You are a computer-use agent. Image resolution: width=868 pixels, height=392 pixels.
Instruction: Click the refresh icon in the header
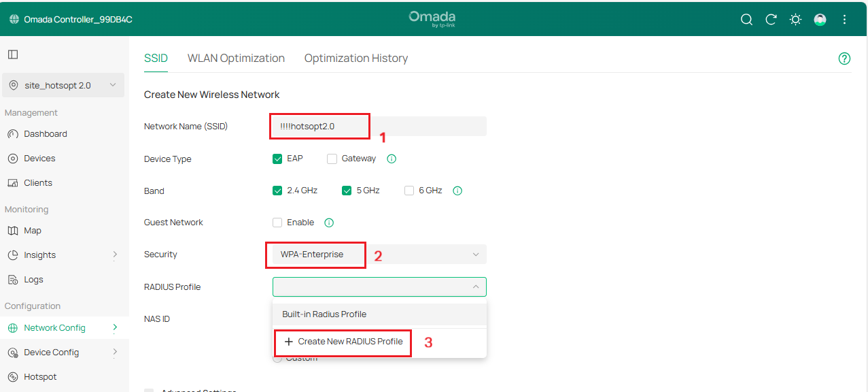tap(770, 19)
